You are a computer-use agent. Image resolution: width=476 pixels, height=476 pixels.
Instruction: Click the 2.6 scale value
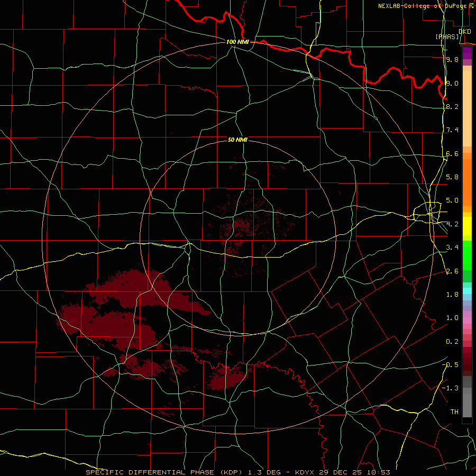(x=452, y=271)
